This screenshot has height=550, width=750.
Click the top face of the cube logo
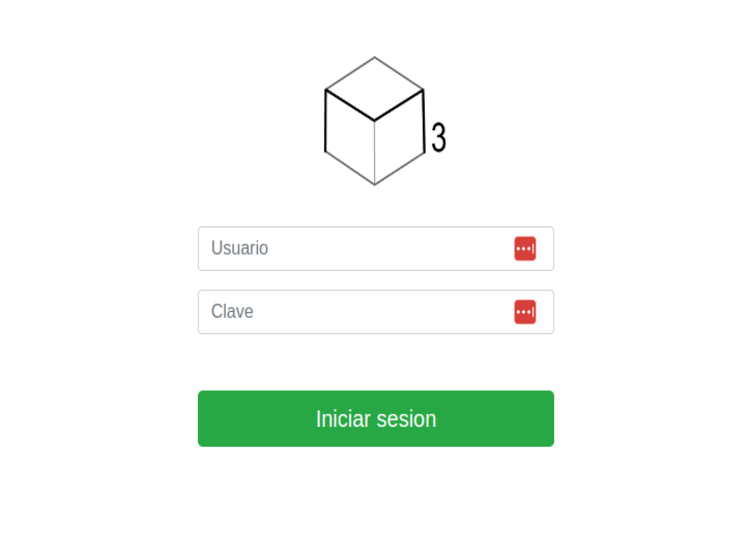pyautogui.click(x=375, y=89)
